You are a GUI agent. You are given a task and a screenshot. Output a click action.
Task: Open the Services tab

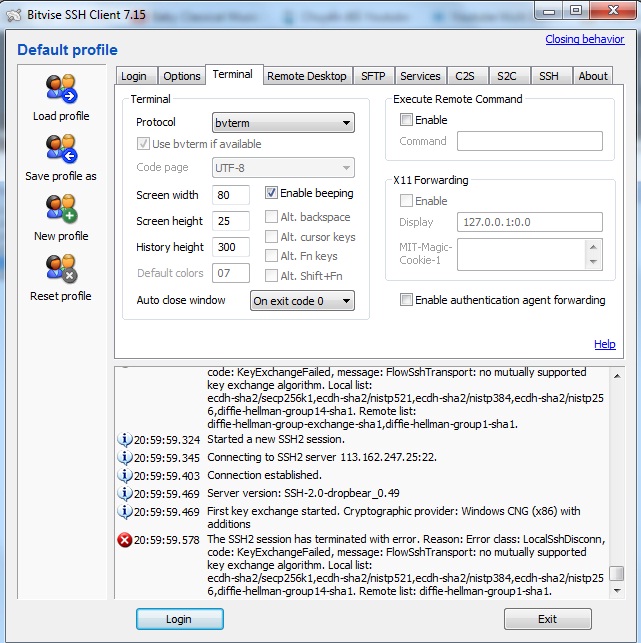[420, 76]
